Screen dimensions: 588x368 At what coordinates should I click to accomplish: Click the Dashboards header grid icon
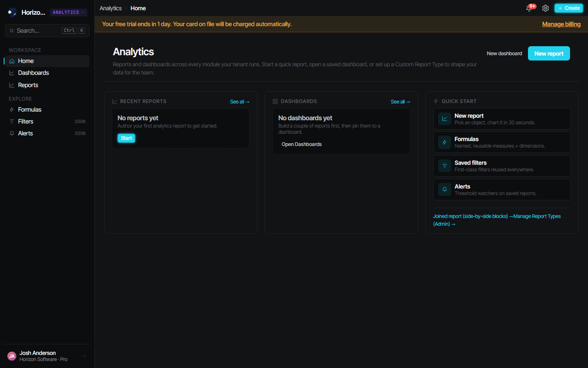pos(275,101)
